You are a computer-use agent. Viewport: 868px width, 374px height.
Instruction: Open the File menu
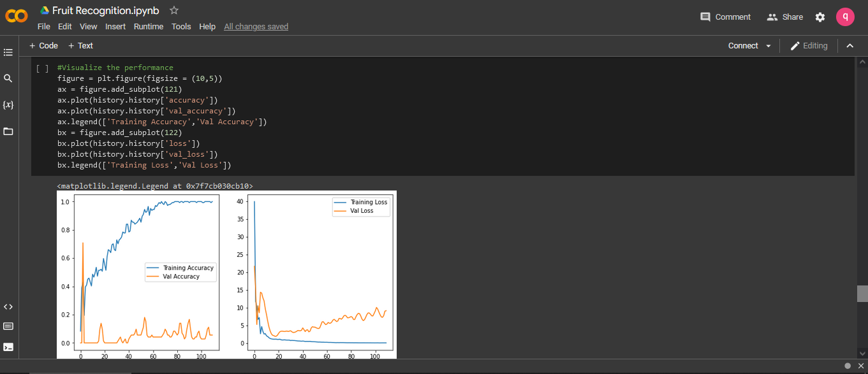tap(43, 27)
